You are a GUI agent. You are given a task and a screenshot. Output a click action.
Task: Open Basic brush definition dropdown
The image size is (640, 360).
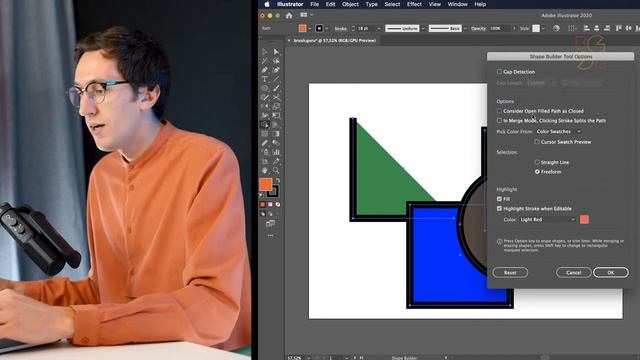click(465, 28)
